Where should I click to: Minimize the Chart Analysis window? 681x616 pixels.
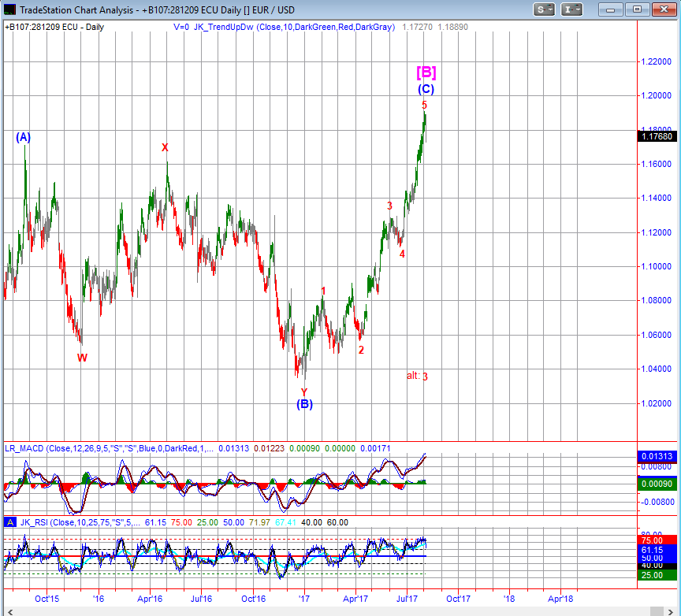(x=610, y=9)
